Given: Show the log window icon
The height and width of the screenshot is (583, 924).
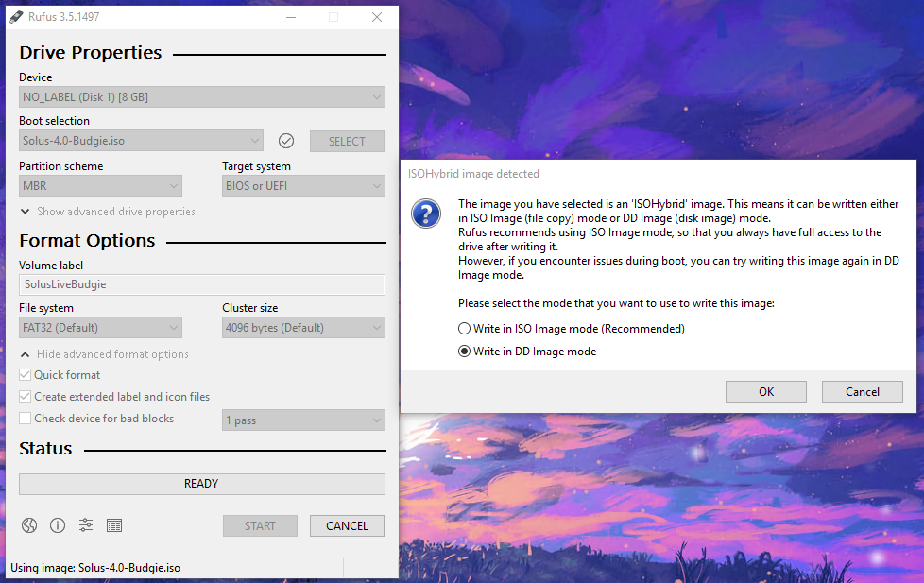Looking at the screenshot, I should (x=114, y=525).
